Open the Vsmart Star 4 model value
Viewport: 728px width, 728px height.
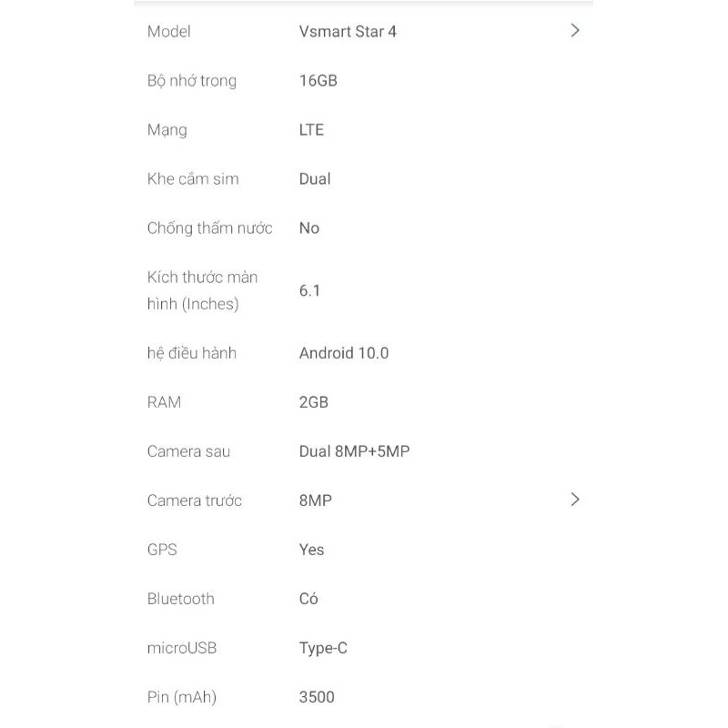348,32
